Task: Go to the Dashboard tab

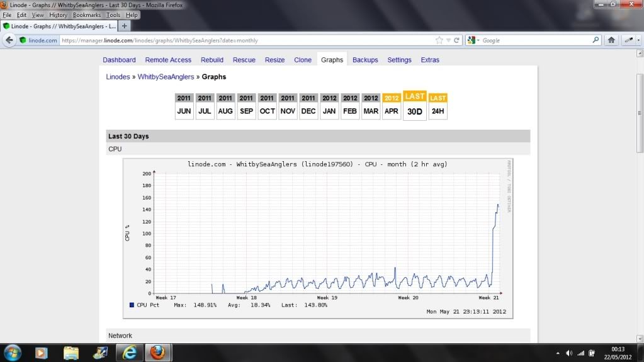Action: click(119, 60)
